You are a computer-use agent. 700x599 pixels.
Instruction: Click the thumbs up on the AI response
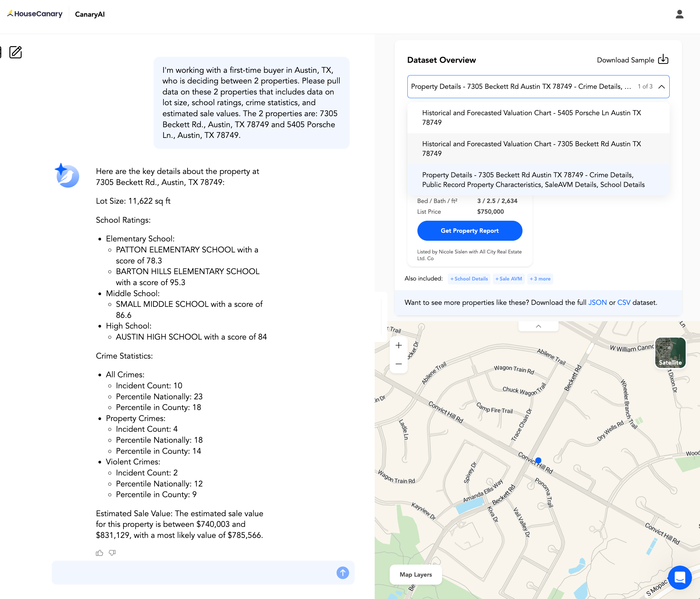pyautogui.click(x=99, y=553)
